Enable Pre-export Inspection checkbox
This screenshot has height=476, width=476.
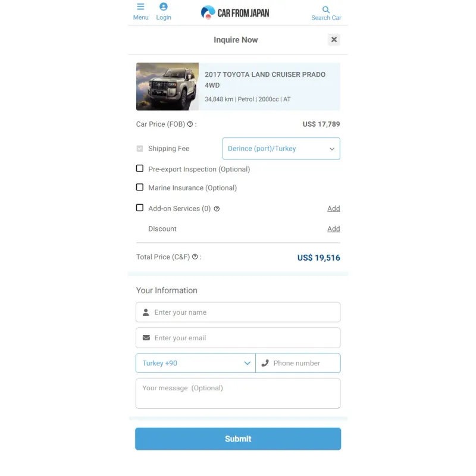coord(140,168)
